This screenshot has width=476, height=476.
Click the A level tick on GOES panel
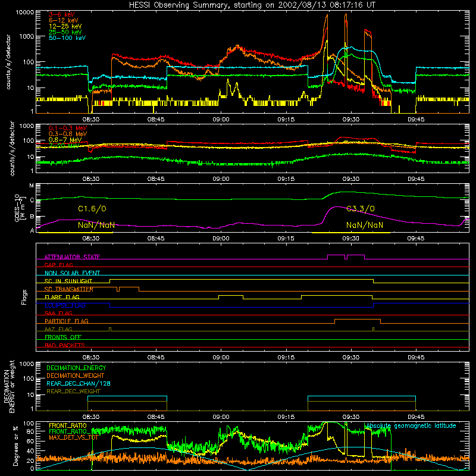[x=32, y=230]
